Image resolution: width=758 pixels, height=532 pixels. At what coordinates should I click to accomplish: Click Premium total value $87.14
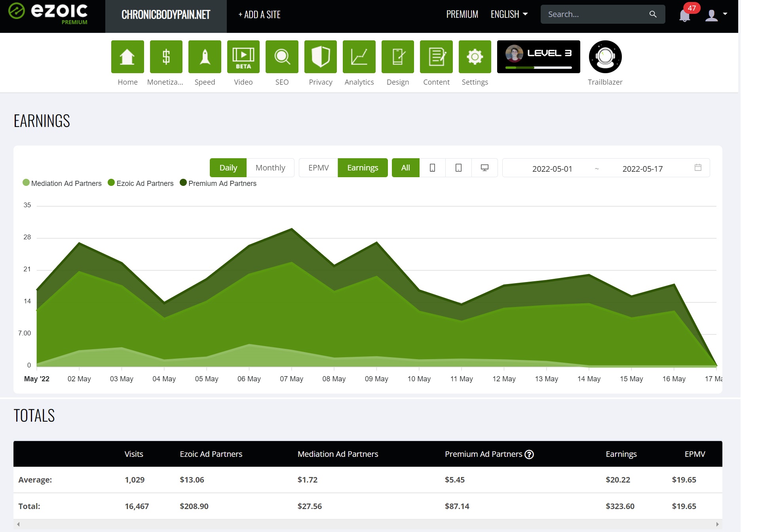coord(457,506)
